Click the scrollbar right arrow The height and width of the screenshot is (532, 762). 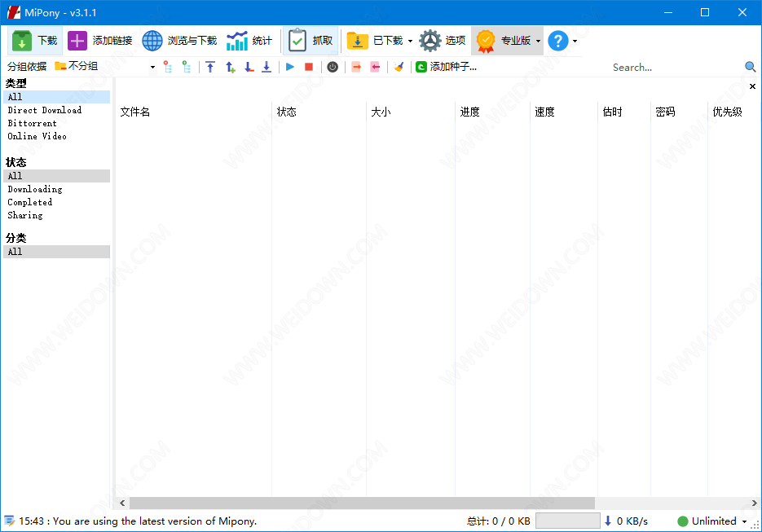(754, 503)
